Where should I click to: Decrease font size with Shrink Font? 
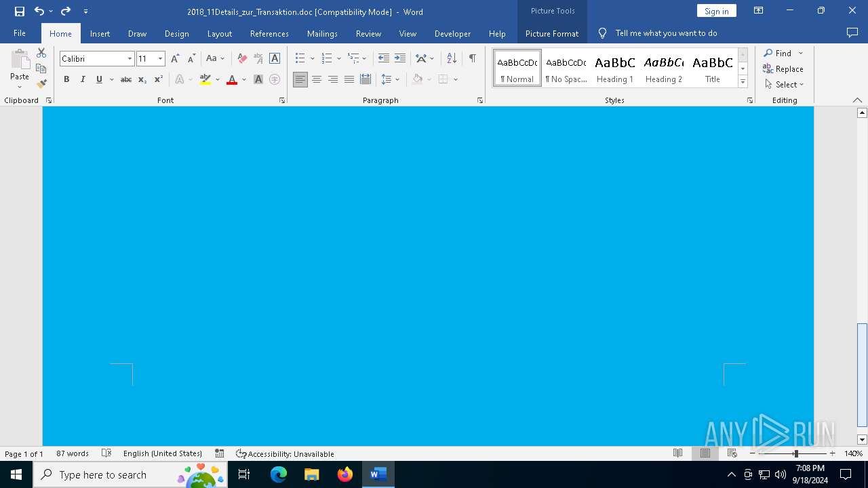click(191, 59)
